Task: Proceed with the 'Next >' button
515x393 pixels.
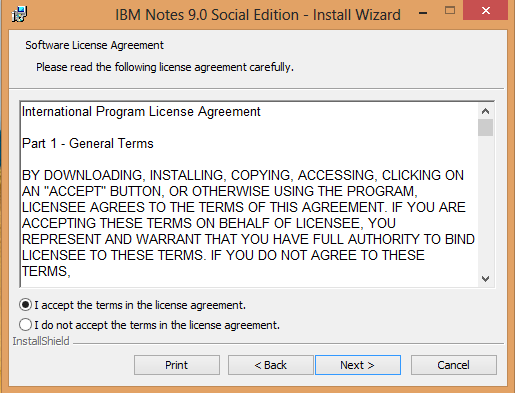Action: pos(358,365)
